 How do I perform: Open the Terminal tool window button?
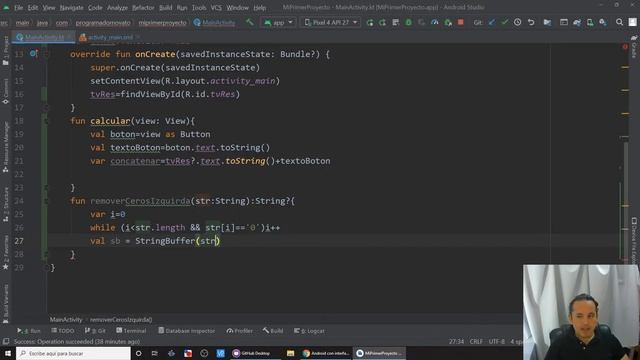coord(131,331)
